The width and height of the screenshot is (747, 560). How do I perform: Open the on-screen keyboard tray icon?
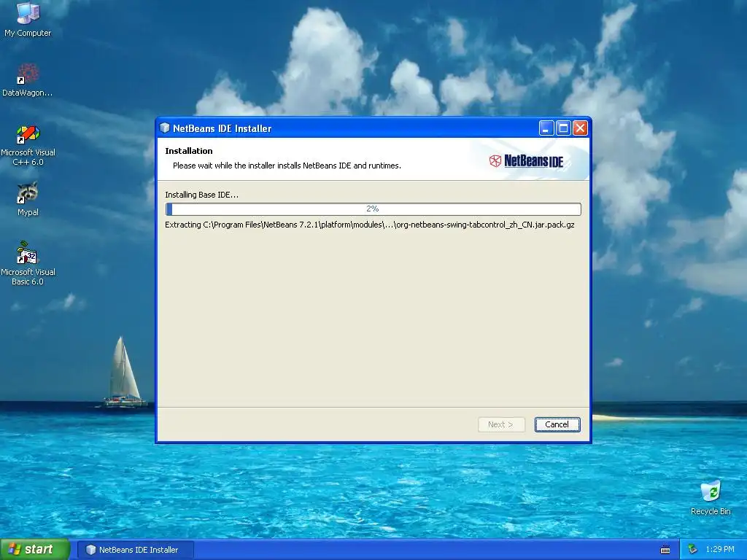pyautogui.click(x=665, y=550)
